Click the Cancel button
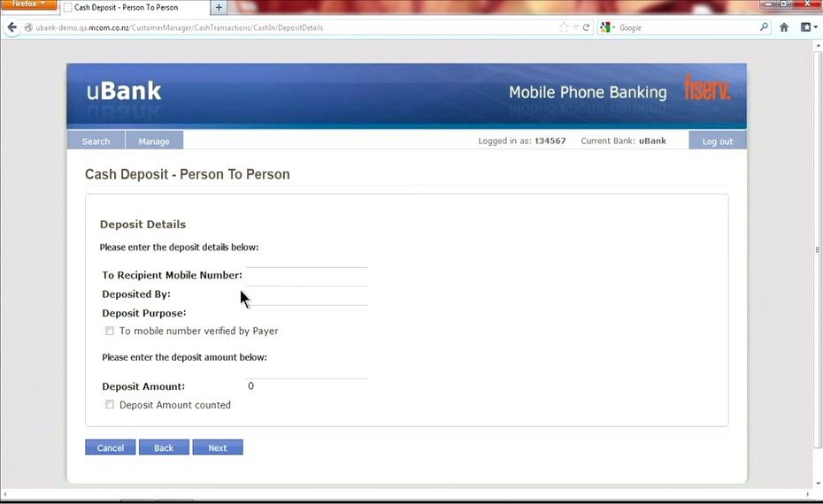The width and height of the screenshot is (823, 504). tap(111, 447)
